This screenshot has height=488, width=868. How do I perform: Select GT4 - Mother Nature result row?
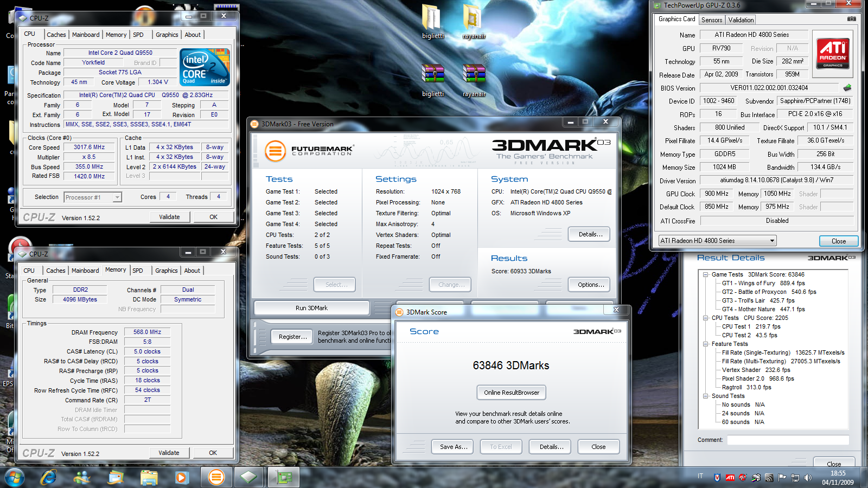[763, 309]
